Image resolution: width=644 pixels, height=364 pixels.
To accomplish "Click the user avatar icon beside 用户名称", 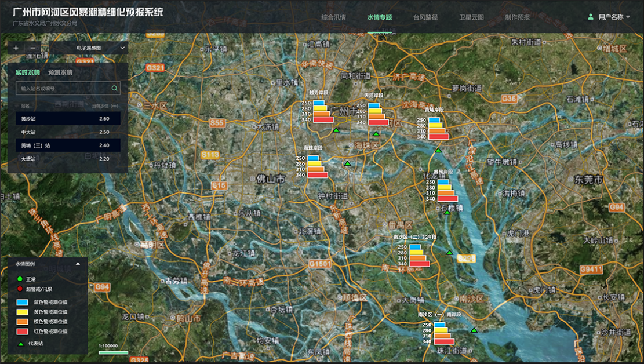I will pyautogui.click(x=591, y=17).
